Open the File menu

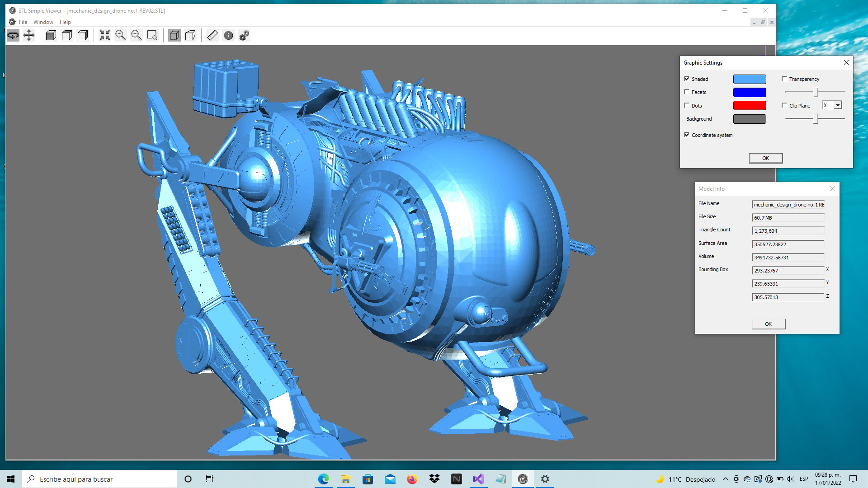pyautogui.click(x=23, y=22)
